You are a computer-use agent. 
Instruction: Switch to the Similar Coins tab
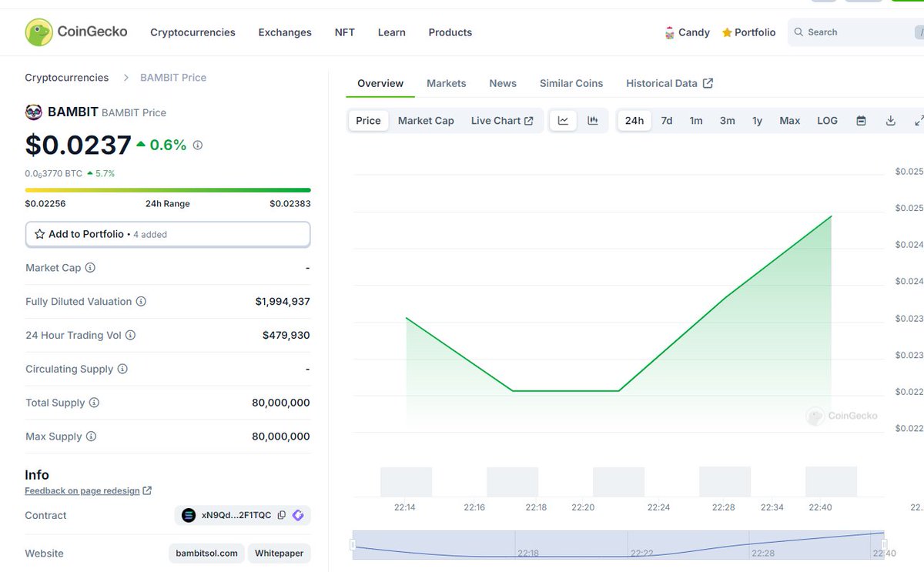click(x=571, y=83)
